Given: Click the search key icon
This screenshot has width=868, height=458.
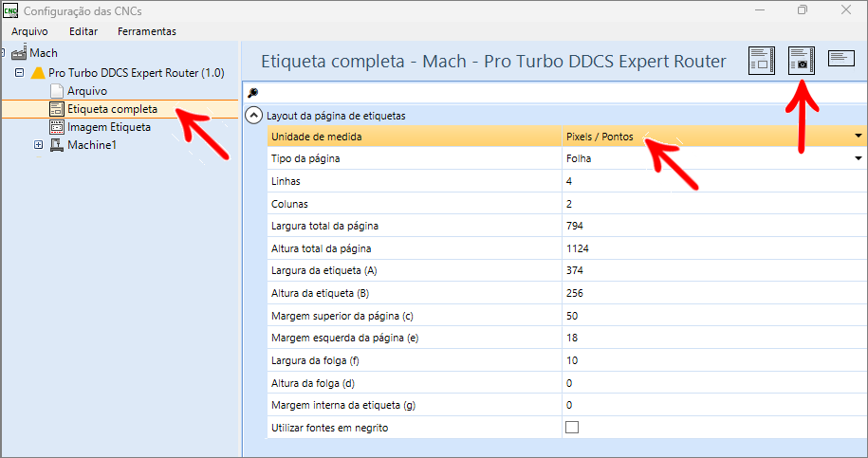Looking at the screenshot, I should coord(253,92).
